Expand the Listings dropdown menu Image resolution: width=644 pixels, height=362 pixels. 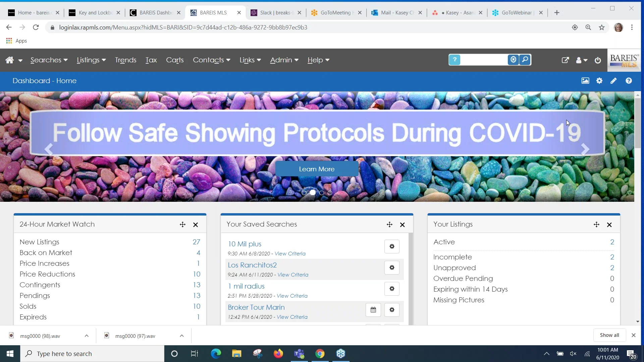click(x=91, y=60)
